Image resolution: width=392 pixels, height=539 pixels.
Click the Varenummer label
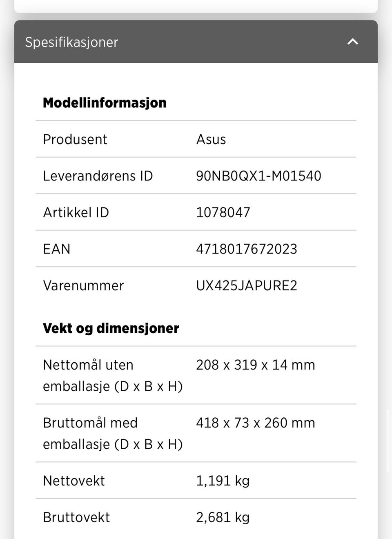coord(83,285)
